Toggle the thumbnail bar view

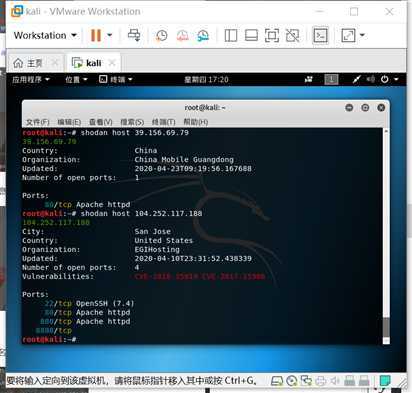coord(251,36)
